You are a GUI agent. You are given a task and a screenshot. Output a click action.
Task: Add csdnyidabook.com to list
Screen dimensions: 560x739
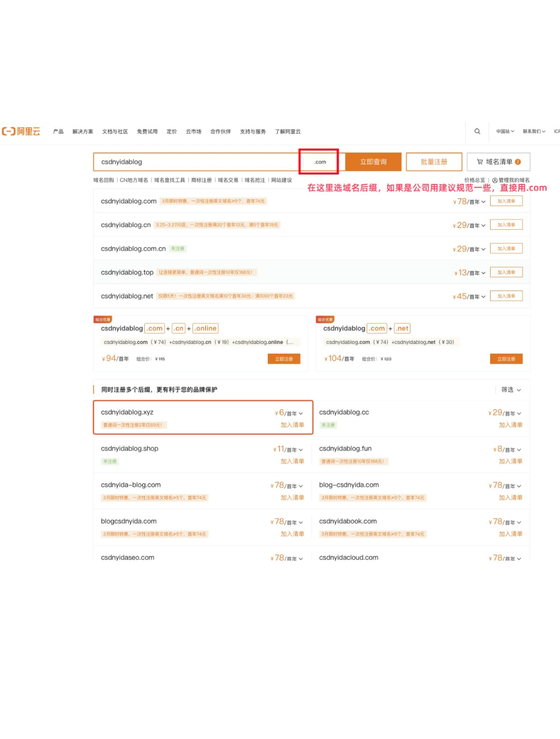510,534
